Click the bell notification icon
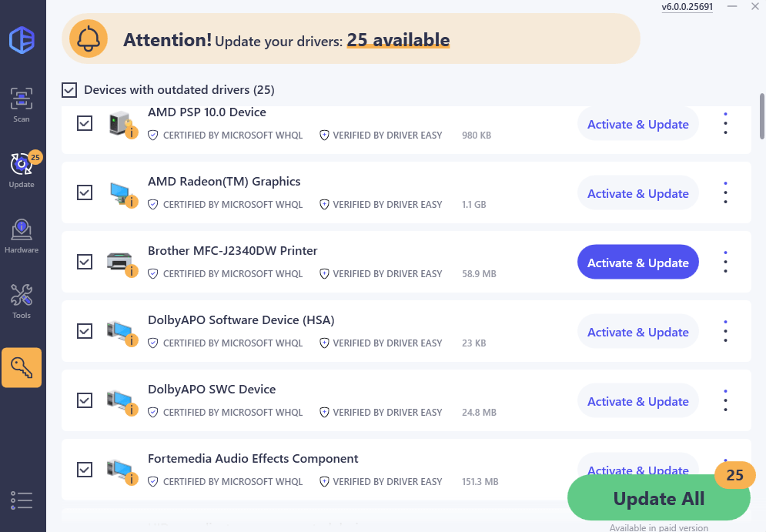Screen dimensions: 766x532 pyautogui.click(x=89, y=38)
